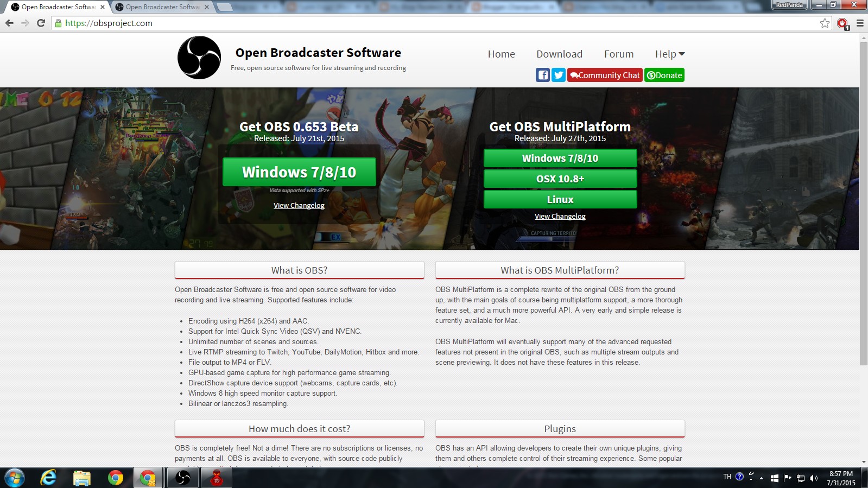Click the Windows 10 upgrade tray icon

(775, 478)
